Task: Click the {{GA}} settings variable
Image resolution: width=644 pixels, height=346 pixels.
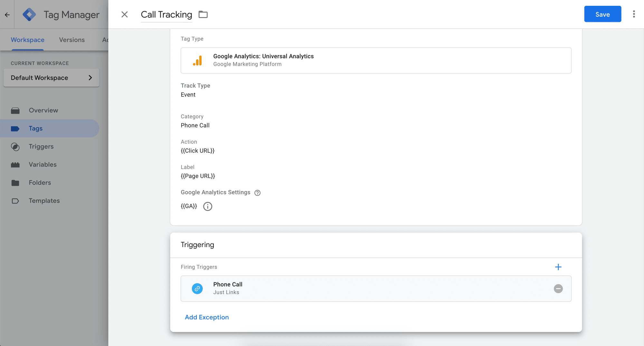Action: 189,206
